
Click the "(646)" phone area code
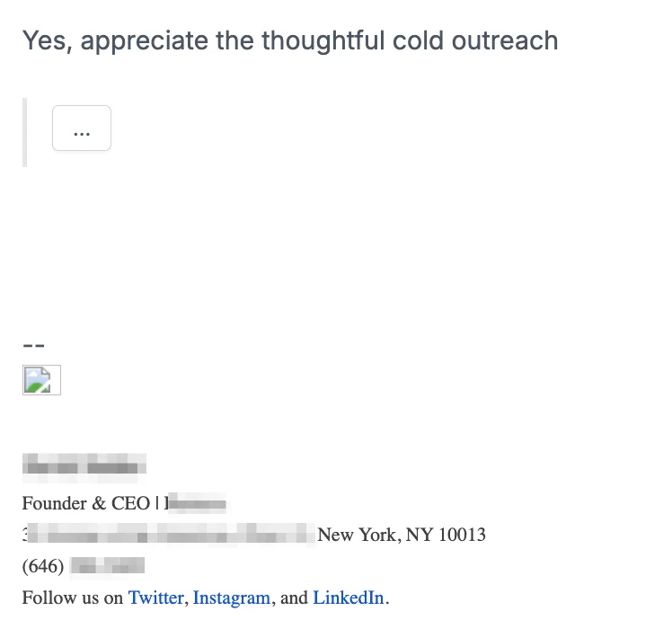[x=43, y=566]
